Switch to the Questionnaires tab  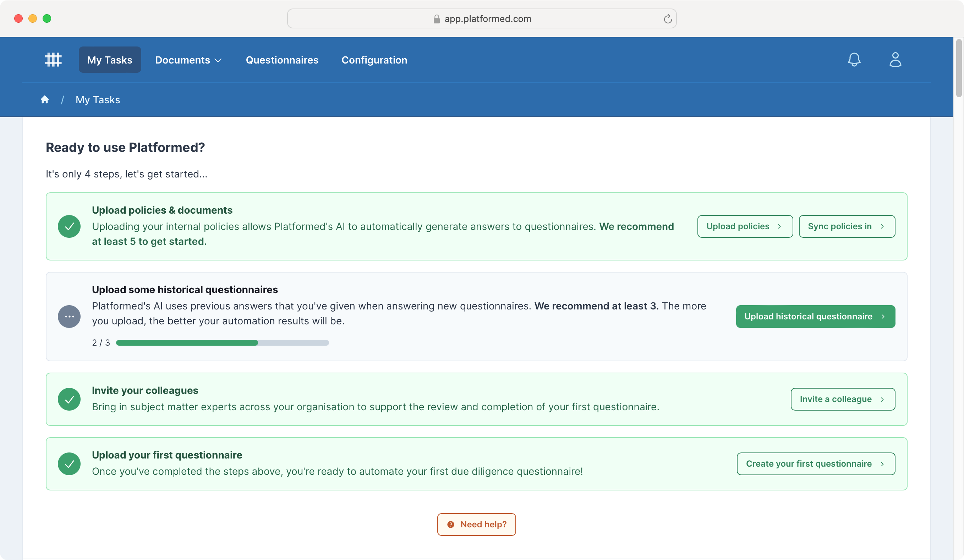click(x=282, y=60)
